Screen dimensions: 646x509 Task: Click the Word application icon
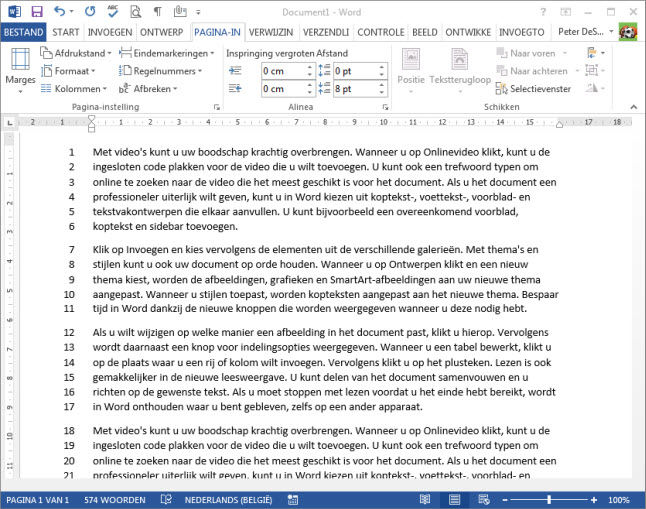coord(14,12)
